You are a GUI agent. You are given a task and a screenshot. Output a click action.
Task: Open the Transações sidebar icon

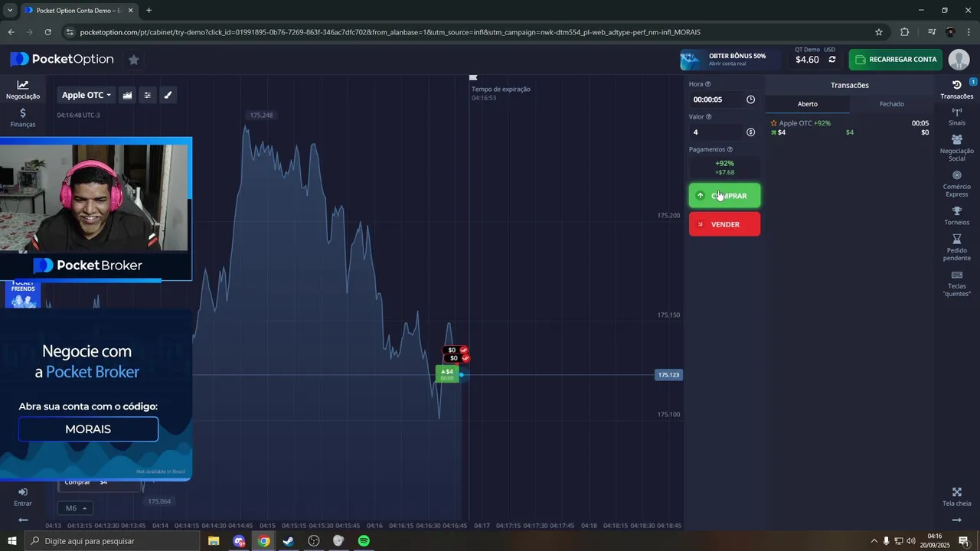click(957, 90)
